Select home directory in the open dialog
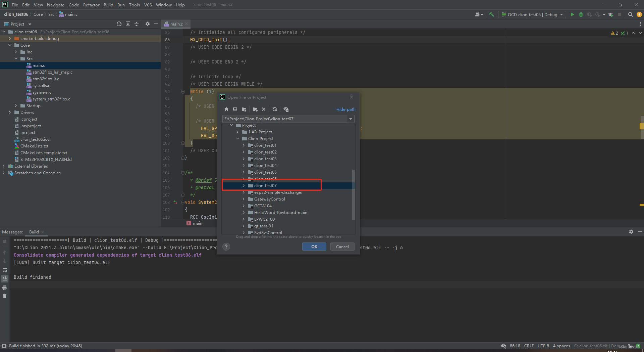The image size is (644, 352). tap(226, 109)
